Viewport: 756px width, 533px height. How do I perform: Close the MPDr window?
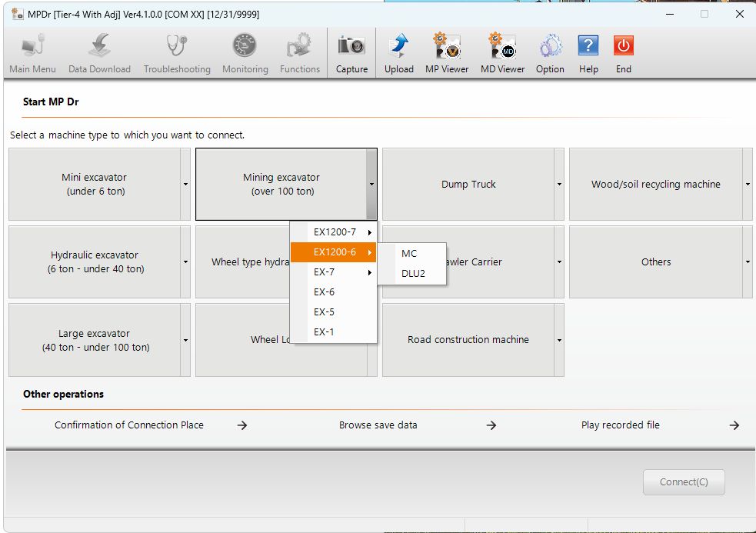coord(740,14)
